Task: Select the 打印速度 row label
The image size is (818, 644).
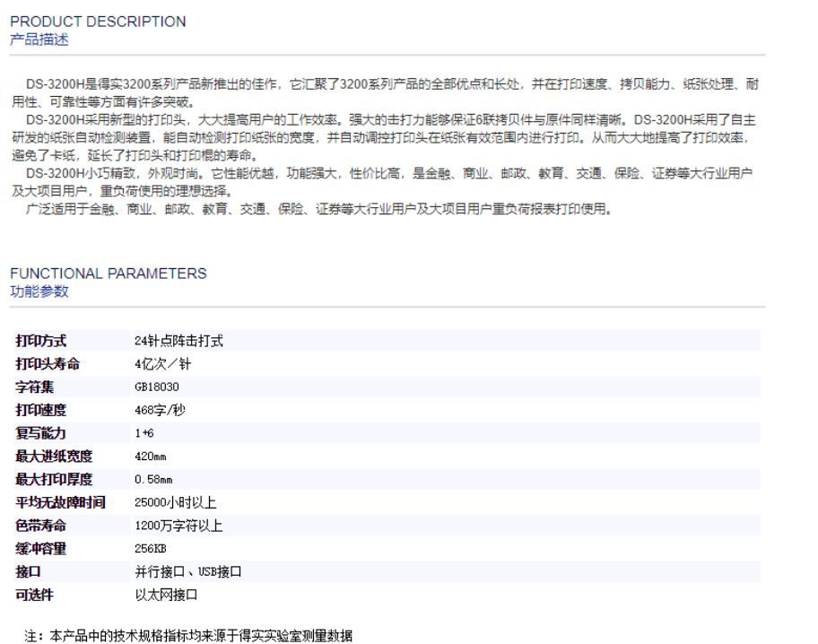Action: tap(41, 410)
